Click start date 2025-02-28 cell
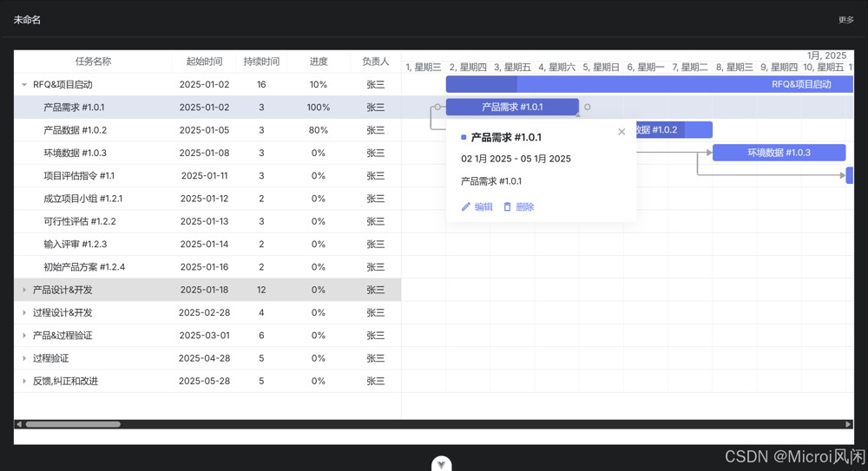Screen dimensions: 868x471 204,313
